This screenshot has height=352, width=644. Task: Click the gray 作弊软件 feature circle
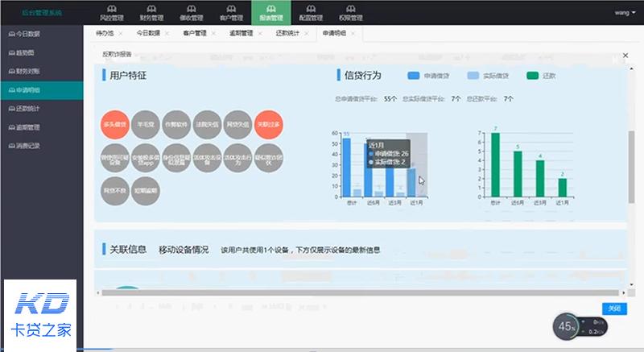click(176, 125)
